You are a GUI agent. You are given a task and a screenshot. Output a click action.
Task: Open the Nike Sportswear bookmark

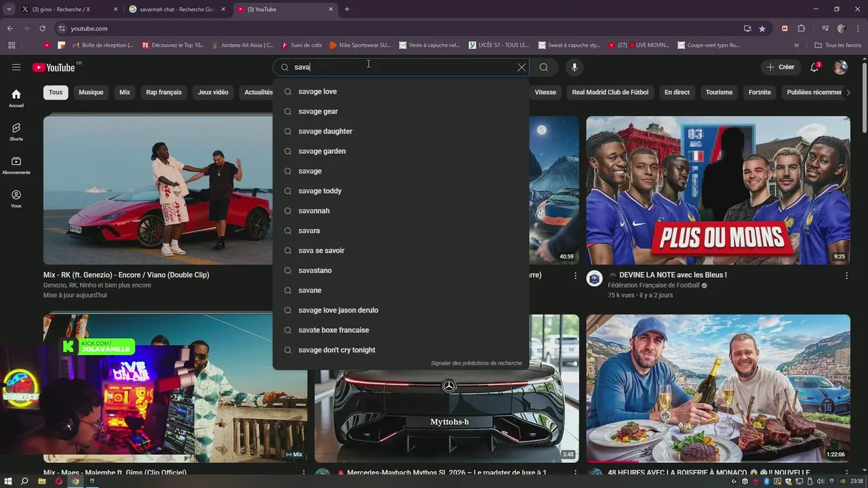tap(360, 45)
